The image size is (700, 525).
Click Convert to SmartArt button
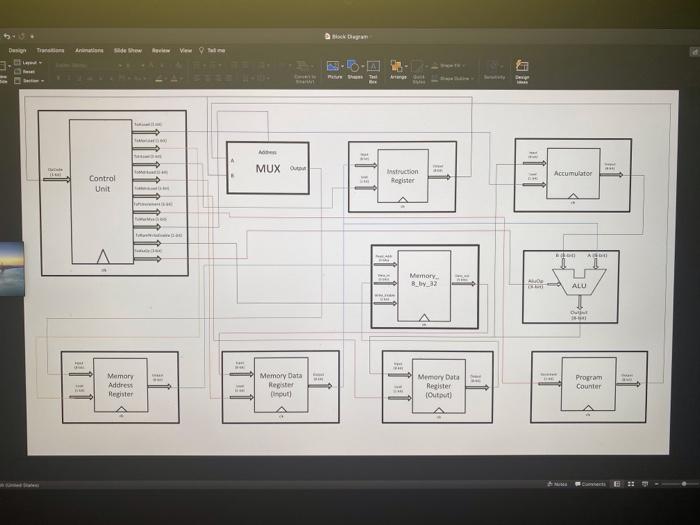305,72
